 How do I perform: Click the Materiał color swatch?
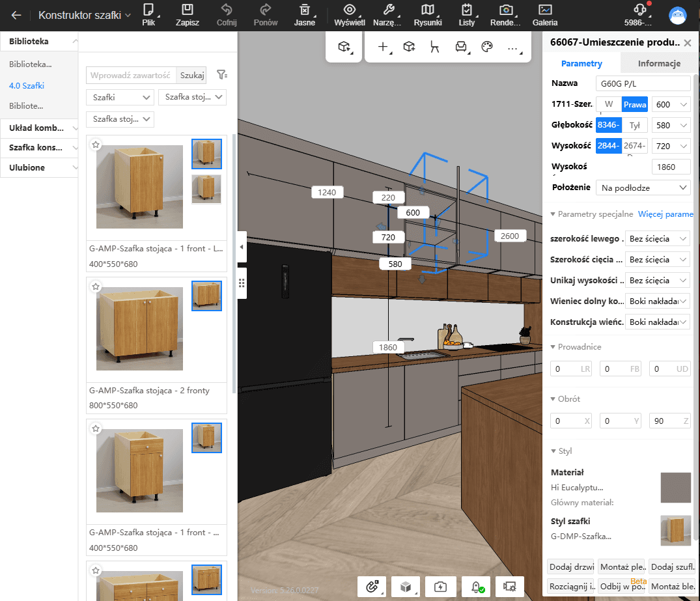pyautogui.click(x=675, y=488)
